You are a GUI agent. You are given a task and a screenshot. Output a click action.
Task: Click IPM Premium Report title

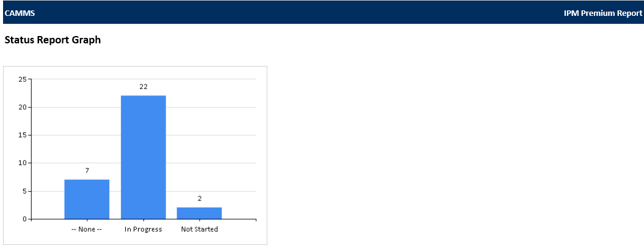(x=603, y=13)
